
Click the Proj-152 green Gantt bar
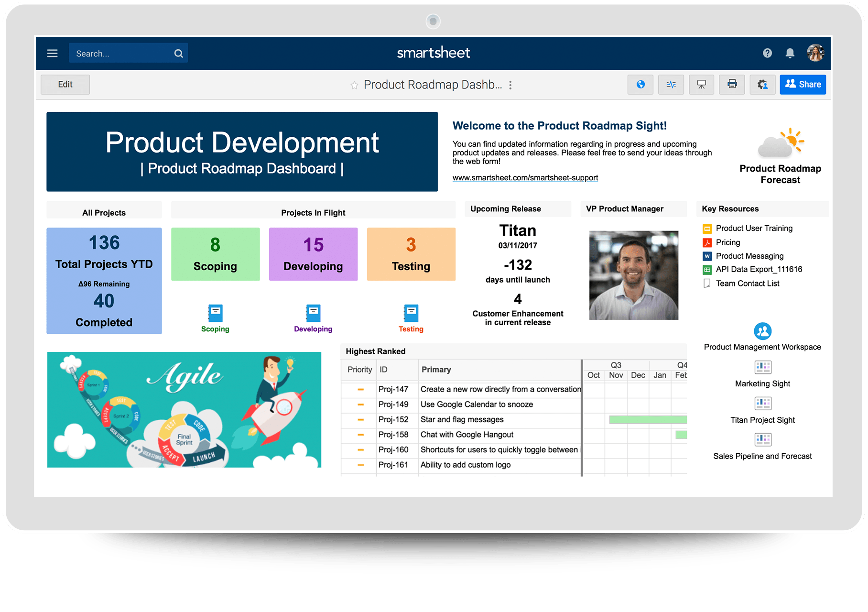tap(647, 420)
